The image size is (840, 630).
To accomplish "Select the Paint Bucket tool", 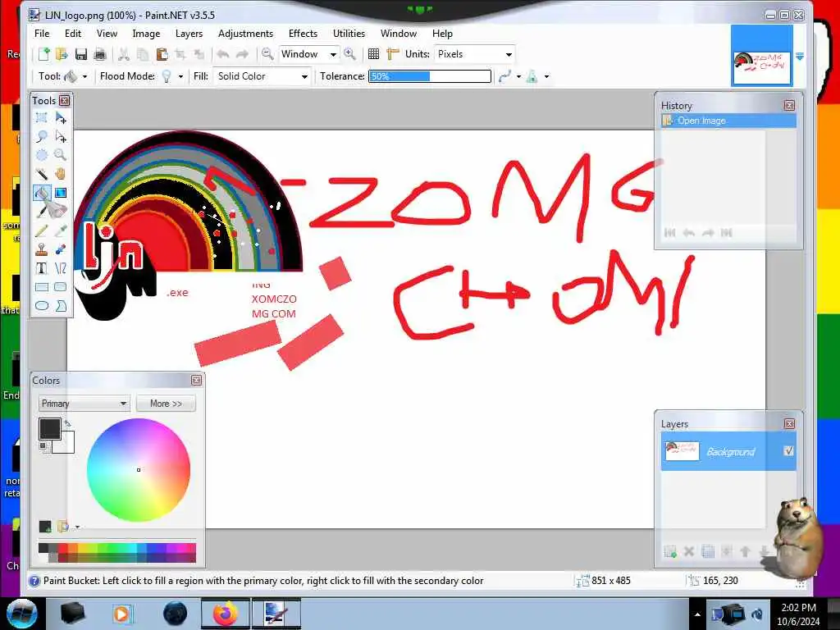I will [41, 193].
